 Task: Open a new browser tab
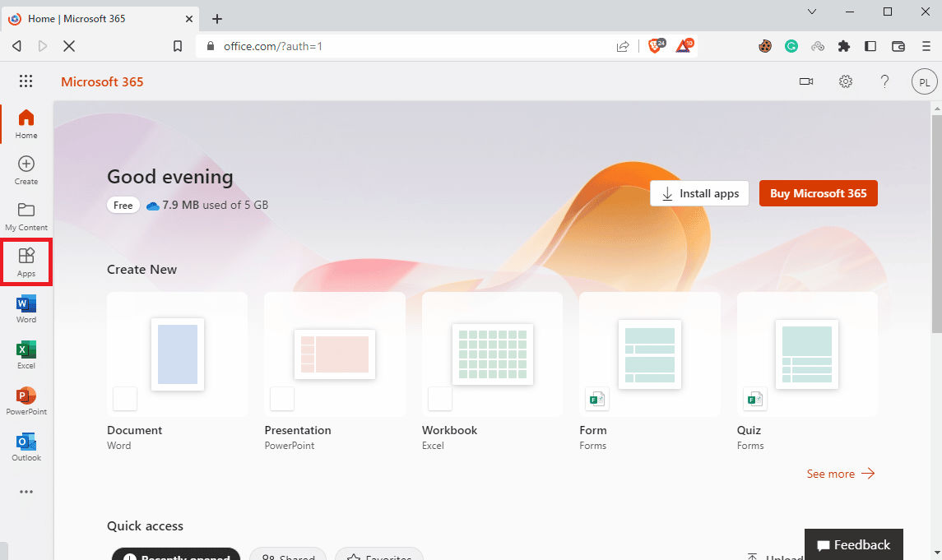pos(217,19)
